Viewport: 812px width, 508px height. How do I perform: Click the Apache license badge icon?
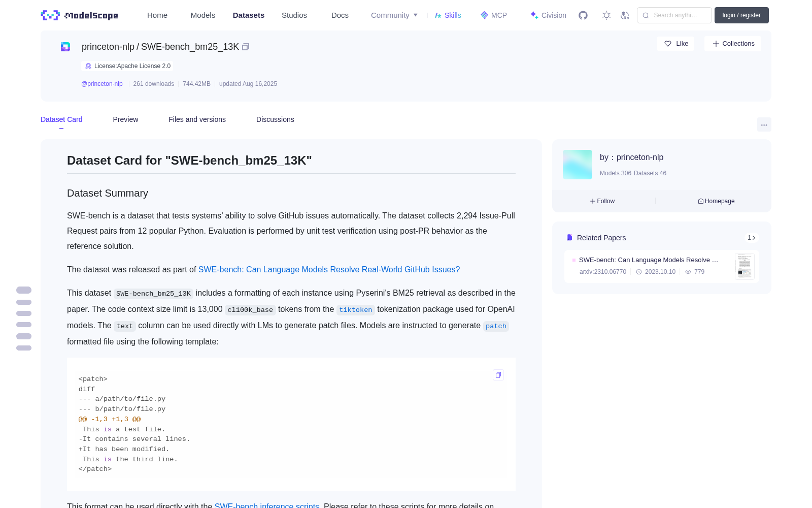[x=88, y=66]
